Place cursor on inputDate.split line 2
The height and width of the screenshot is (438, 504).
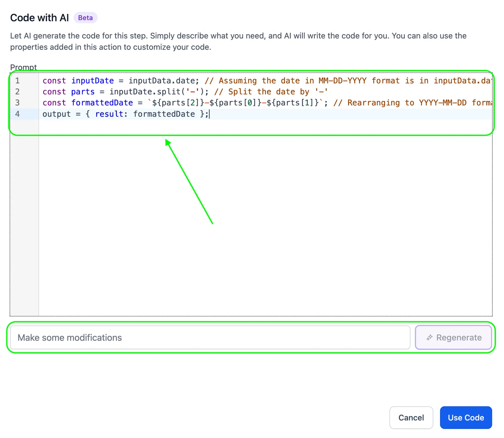coord(185,92)
